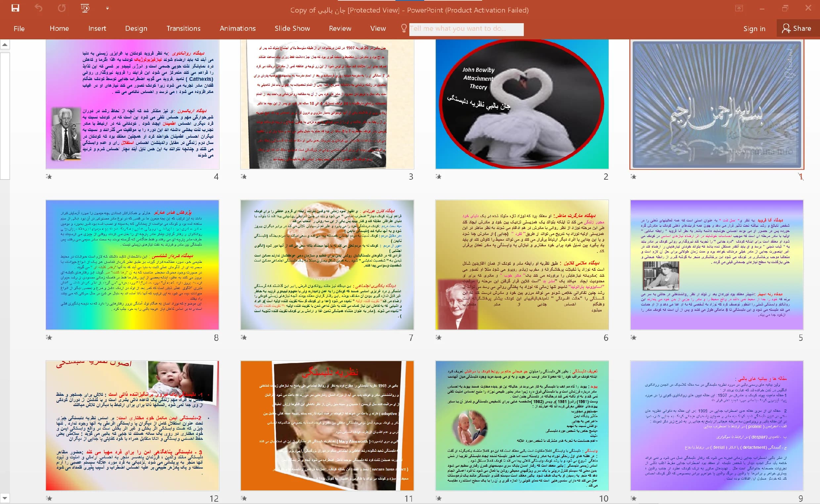Click transition star icon under slide 6
820x504 pixels.
click(439, 338)
